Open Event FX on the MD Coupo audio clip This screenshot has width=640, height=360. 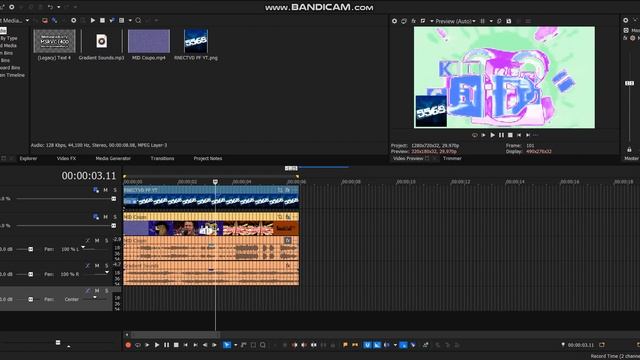pyautogui.click(x=288, y=241)
